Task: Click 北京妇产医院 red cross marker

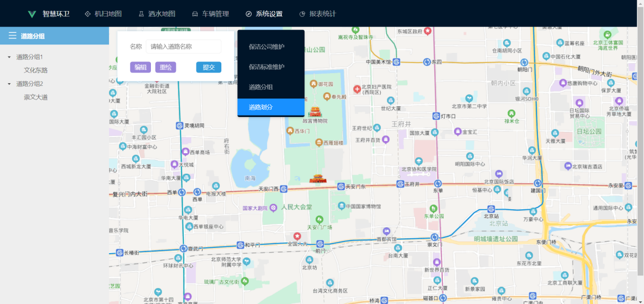Action: tap(357, 88)
